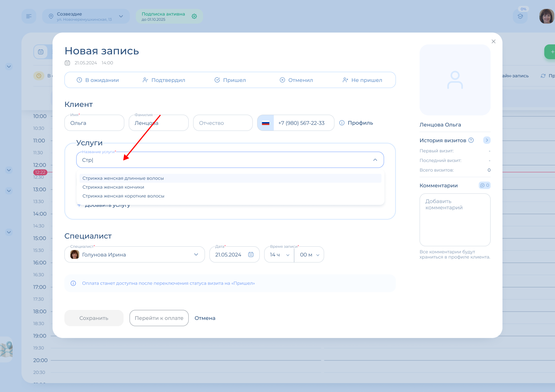
Task: Click the Отчество input field
Action: point(223,123)
